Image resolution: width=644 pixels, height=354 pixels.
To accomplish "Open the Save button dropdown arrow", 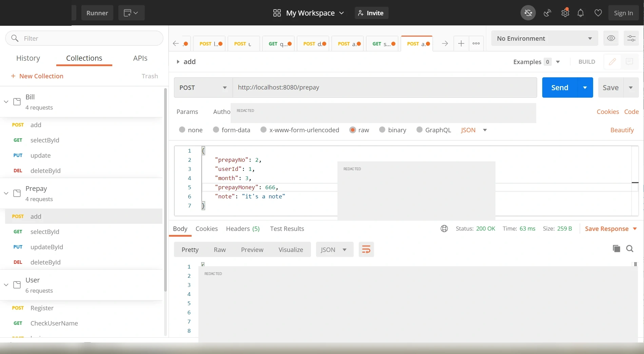I will point(631,87).
